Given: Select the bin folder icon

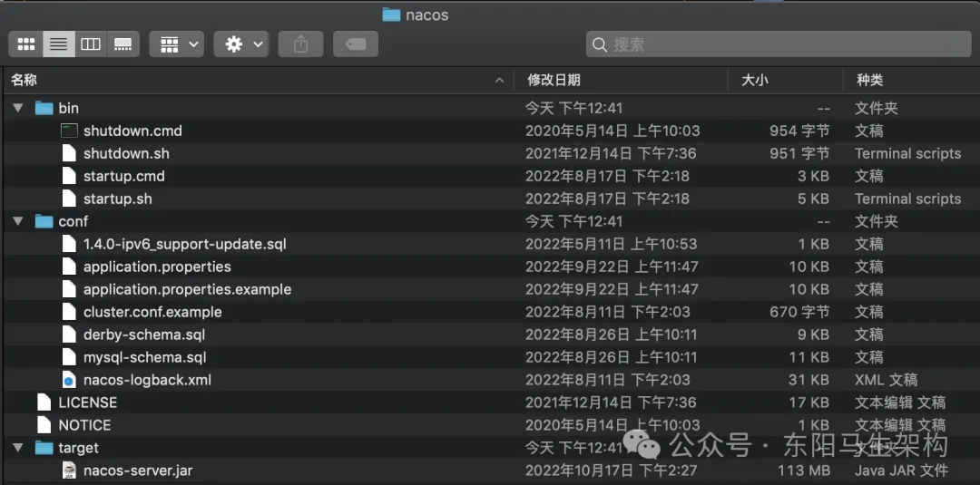Looking at the screenshot, I should coord(44,108).
